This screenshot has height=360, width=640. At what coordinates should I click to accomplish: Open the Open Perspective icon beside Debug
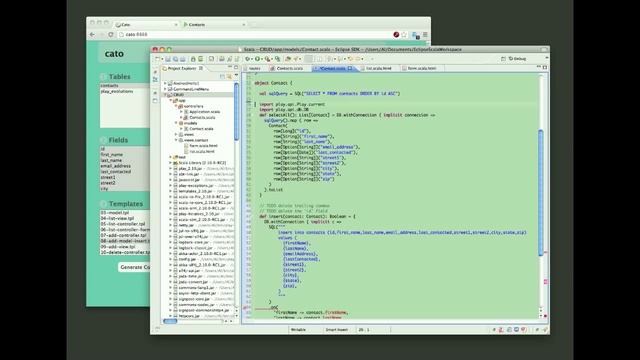(503, 59)
